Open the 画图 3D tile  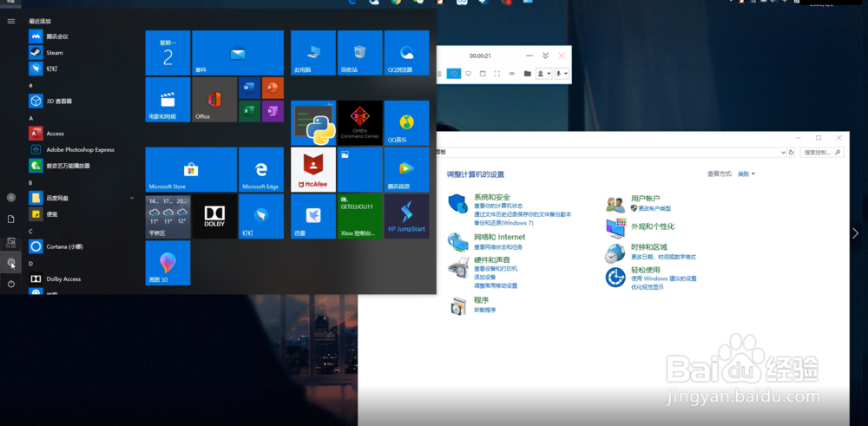pos(168,263)
